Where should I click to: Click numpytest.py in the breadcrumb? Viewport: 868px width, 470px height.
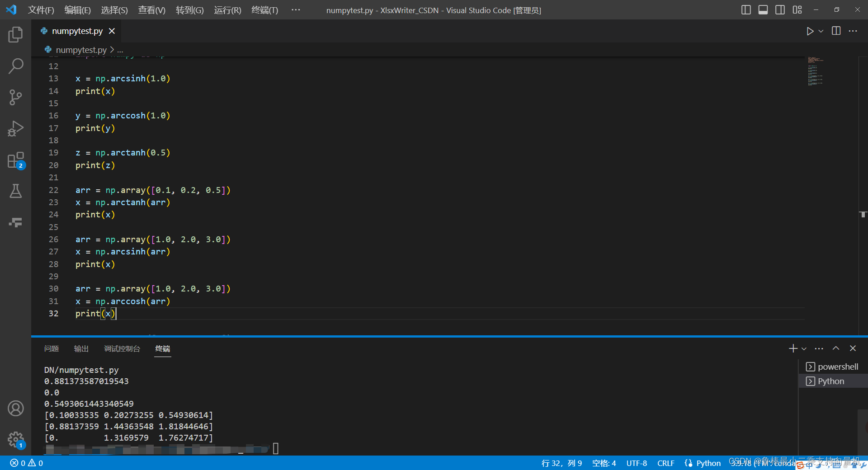point(81,50)
